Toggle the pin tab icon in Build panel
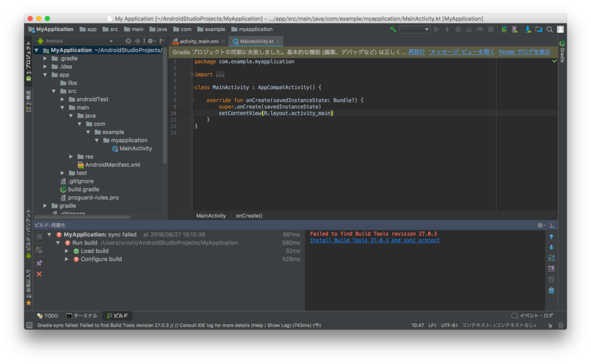591x364 pixels. point(39,263)
